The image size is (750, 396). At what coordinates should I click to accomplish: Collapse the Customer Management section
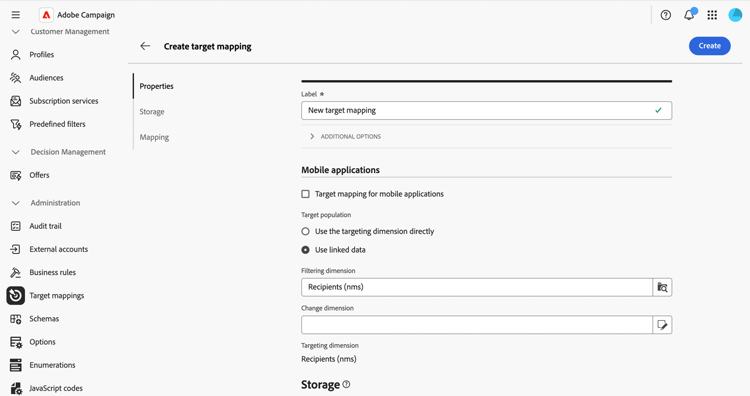16,32
